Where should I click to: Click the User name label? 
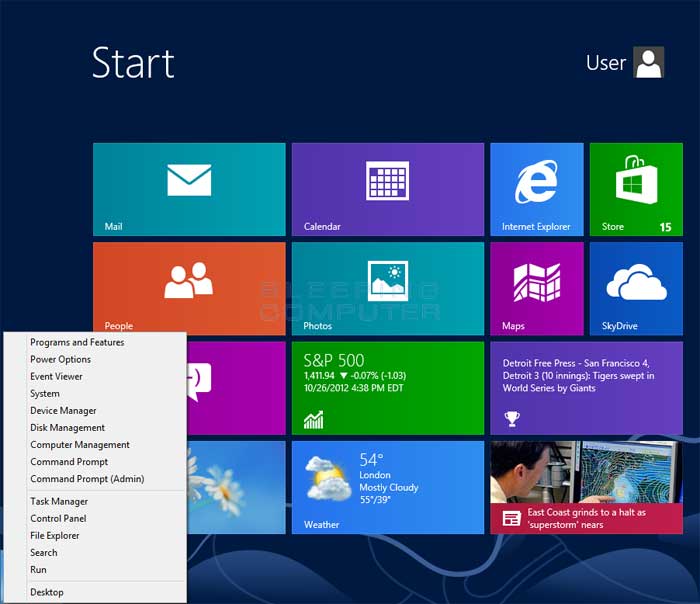pyautogui.click(x=606, y=63)
